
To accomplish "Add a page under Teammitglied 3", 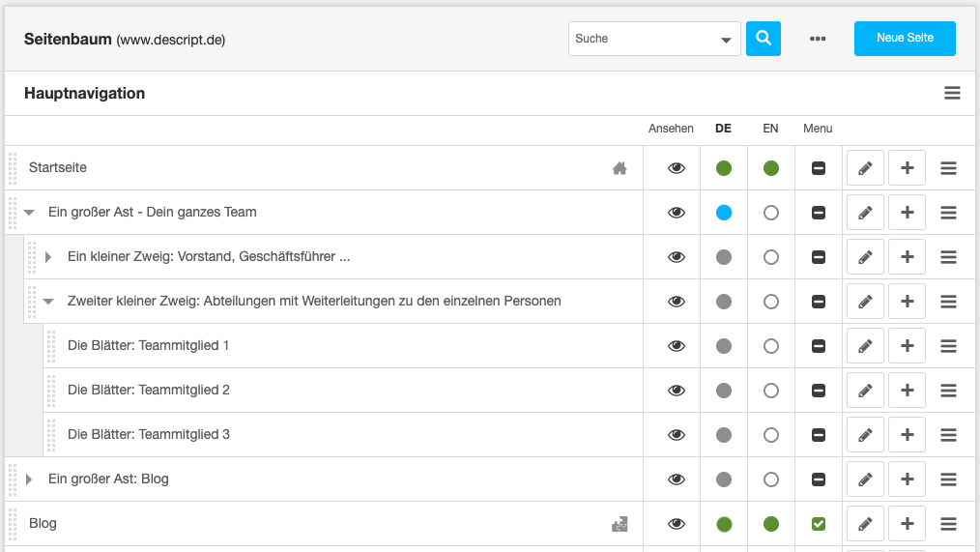I will (x=907, y=434).
